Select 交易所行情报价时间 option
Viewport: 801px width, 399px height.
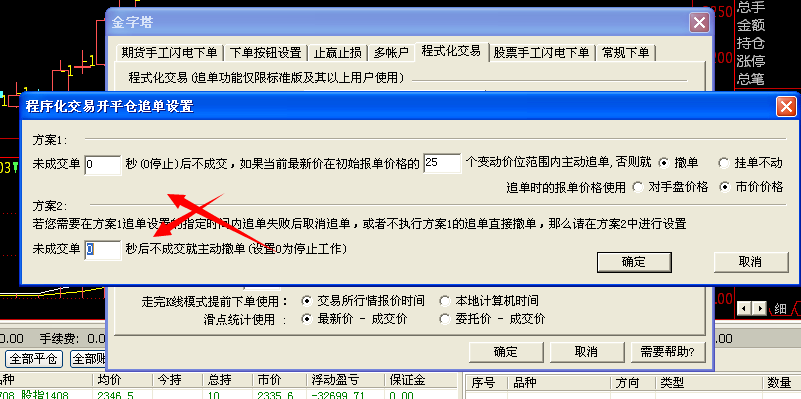click(363, 300)
